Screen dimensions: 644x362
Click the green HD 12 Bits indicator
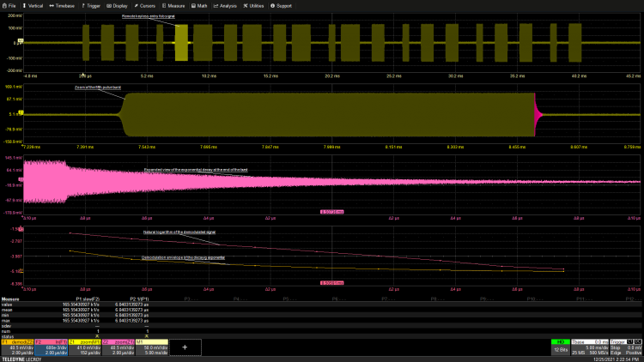(561, 347)
